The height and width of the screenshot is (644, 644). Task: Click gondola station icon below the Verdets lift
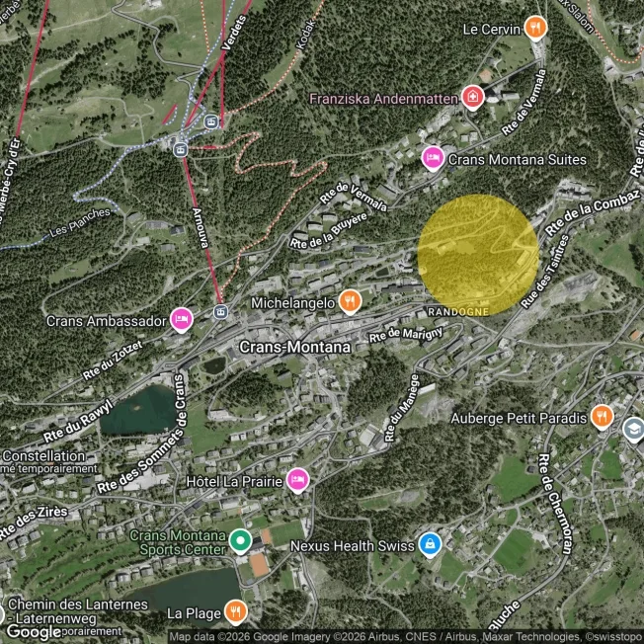click(211, 121)
